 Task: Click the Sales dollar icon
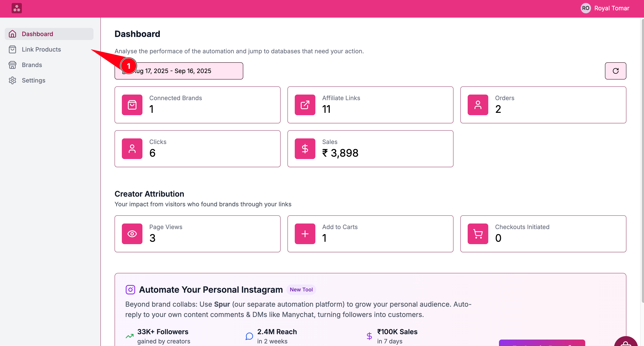(x=305, y=149)
